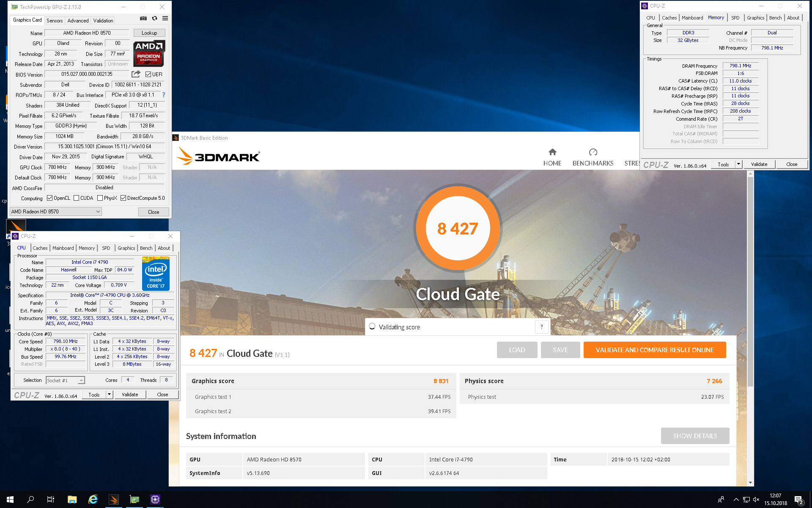Open the Action Center notifications
The height and width of the screenshot is (508, 812).
click(x=799, y=500)
